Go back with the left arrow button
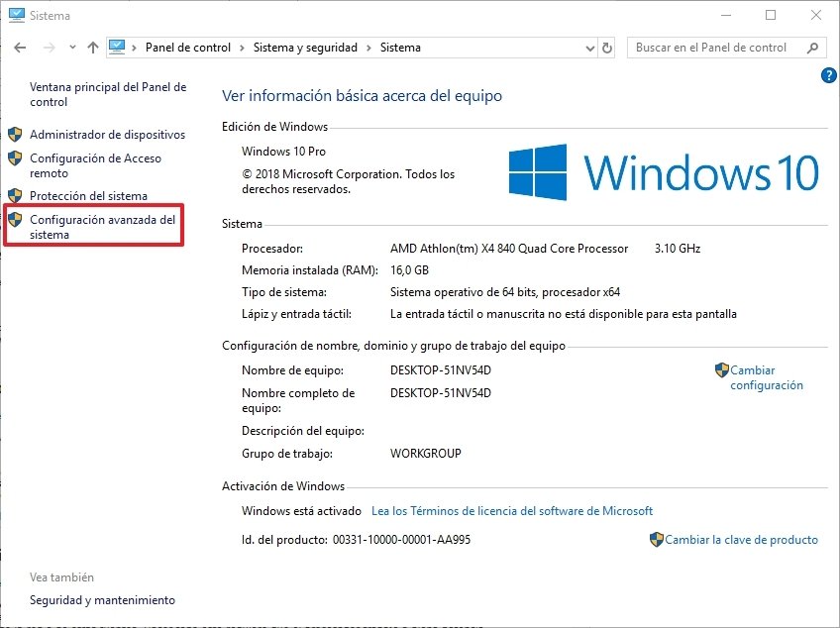Image resolution: width=840 pixels, height=628 pixels. pyautogui.click(x=20, y=48)
